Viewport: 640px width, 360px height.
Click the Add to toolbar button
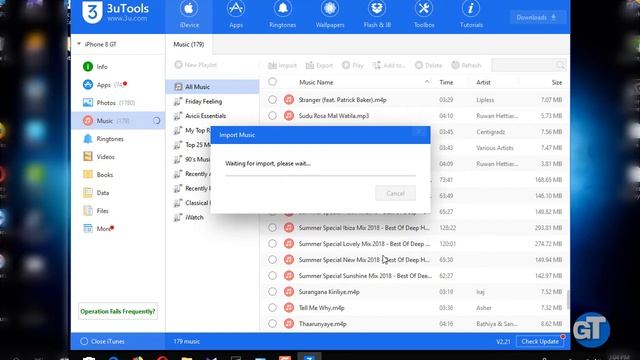pos(389,65)
